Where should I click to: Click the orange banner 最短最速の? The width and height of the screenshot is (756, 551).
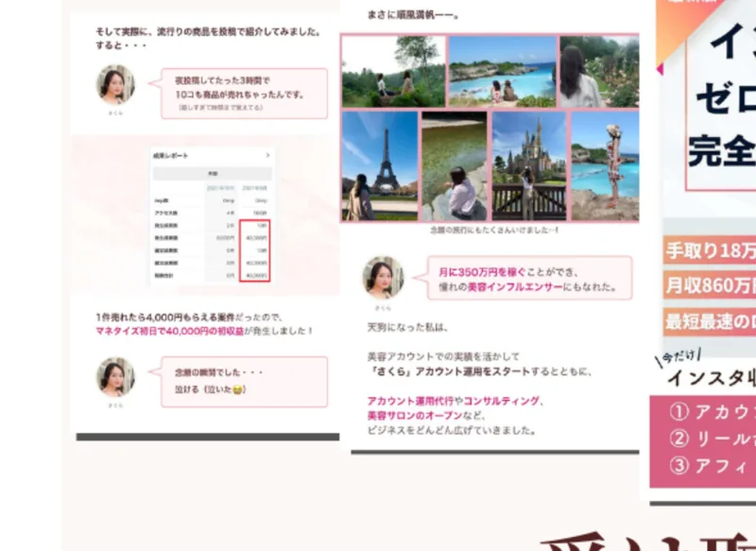(x=710, y=321)
